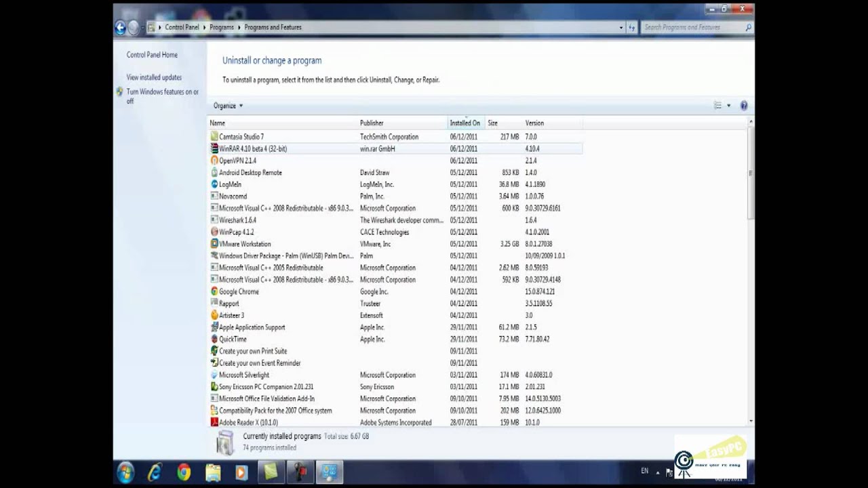Click the Artisteer 3 icon
The width and height of the screenshot is (868, 488).
(x=214, y=315)
